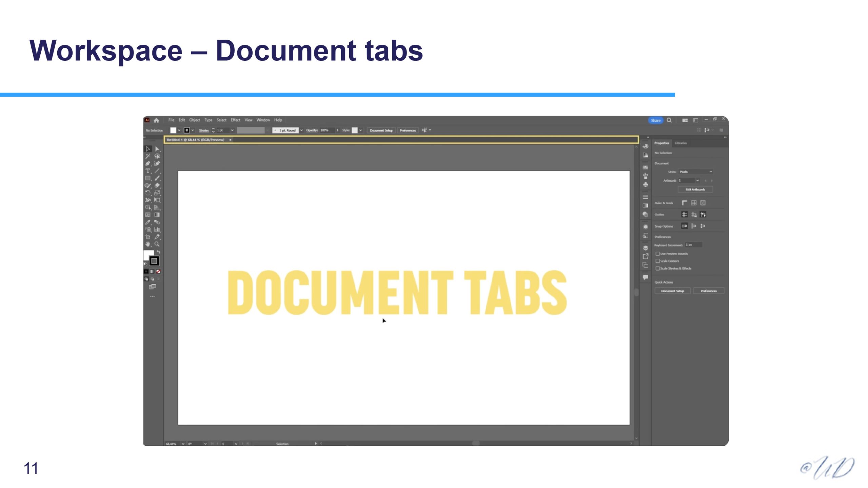This screenshot has height=488, width=868.
Task: Switch to the Libraries tab
Action: click(680, 143)
